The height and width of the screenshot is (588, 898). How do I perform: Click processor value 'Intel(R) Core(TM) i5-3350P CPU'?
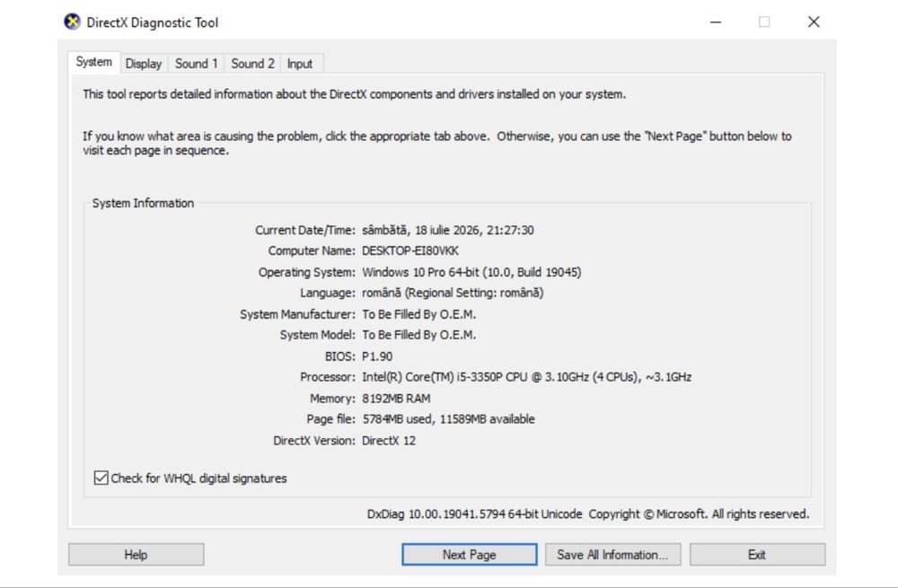(x=445, y=377)
